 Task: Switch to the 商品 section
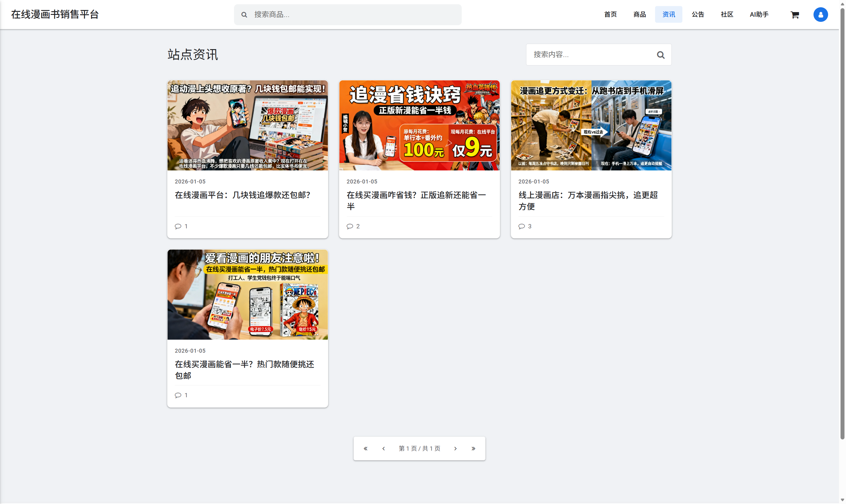click(639, 14)
